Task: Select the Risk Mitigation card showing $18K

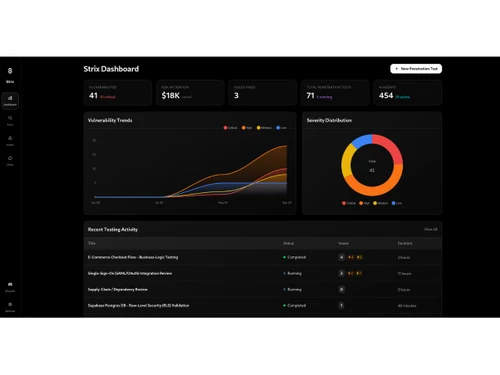Action: point(190,93)
